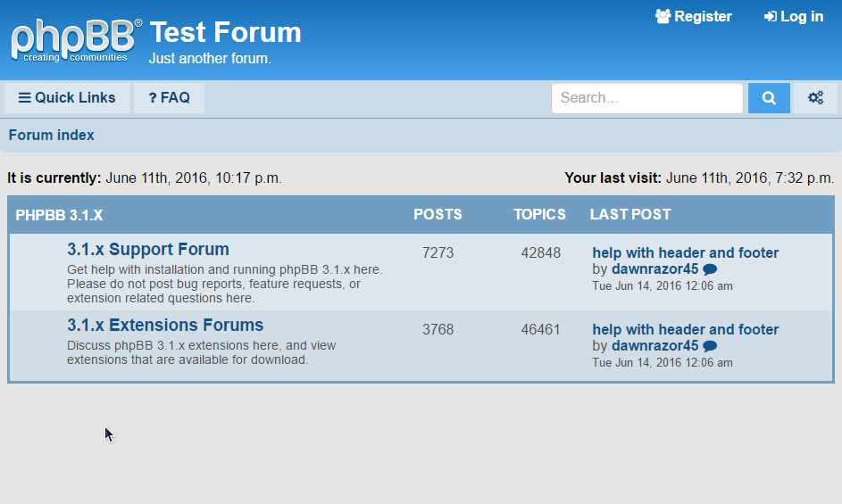Open the Register page

pyautogui.click(x=693, y=16)
